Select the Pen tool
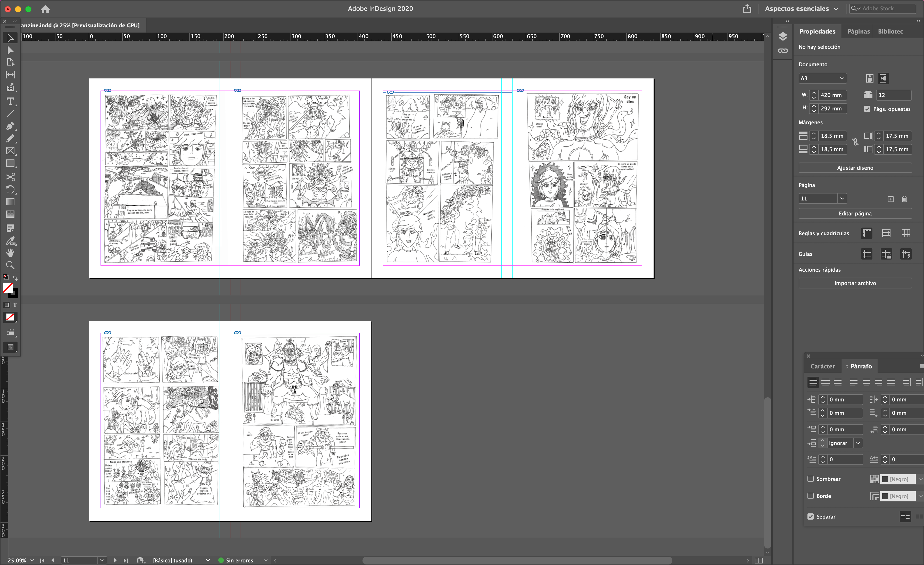This screenshot has height=565, width=924. [10, 126]
